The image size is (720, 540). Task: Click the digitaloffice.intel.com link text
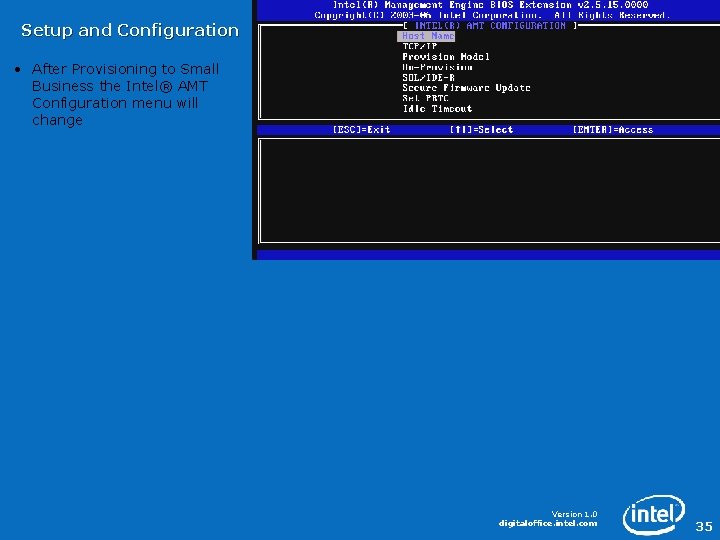point(548,523)
